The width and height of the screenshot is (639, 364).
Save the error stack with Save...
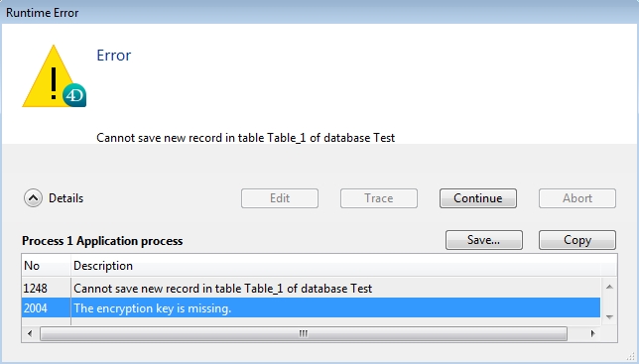point(484,240)
